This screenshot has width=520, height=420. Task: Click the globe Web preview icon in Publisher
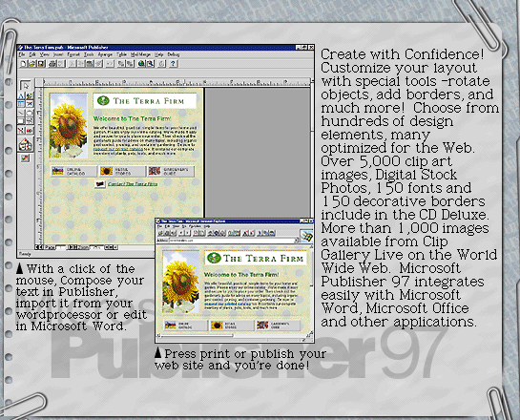(141, 64)
